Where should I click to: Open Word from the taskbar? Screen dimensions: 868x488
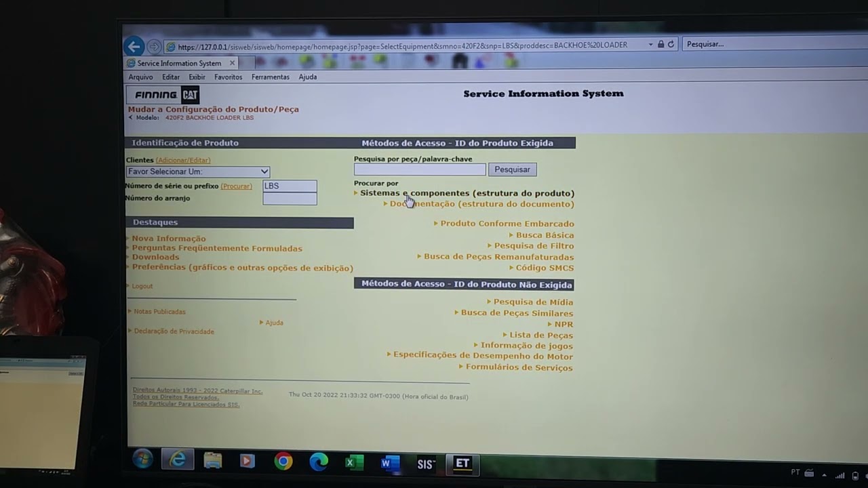[389, 463]
